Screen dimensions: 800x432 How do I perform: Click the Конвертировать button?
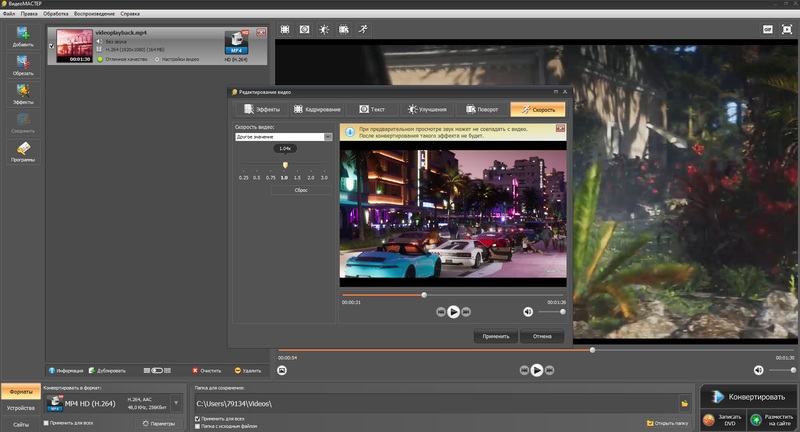click(x=747, y=397)
